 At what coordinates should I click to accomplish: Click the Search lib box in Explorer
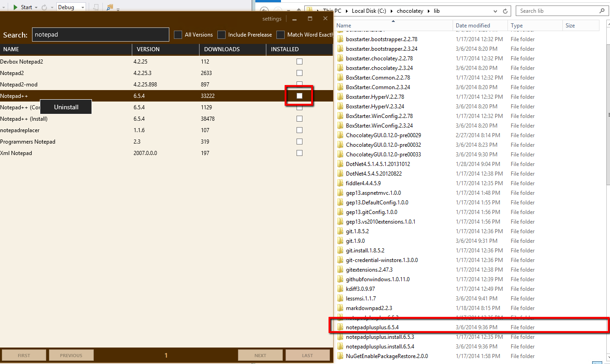tap(562, 11)
